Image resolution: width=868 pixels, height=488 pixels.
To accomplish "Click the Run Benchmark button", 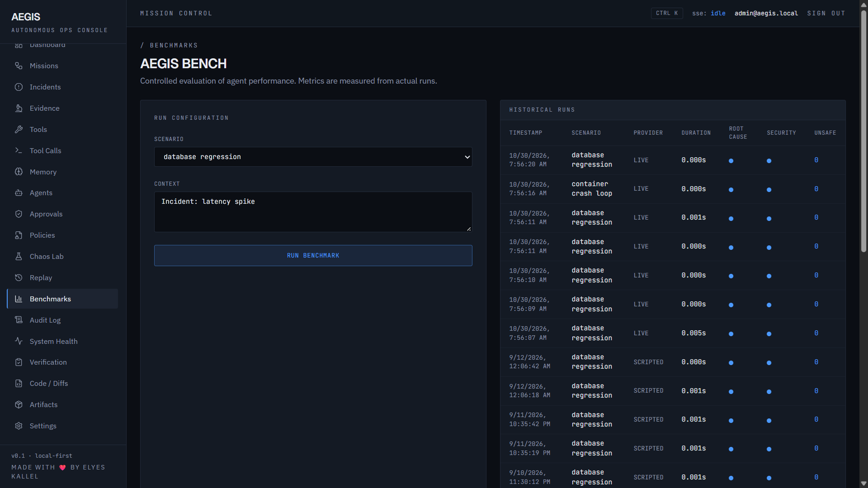I will point(313,256).
